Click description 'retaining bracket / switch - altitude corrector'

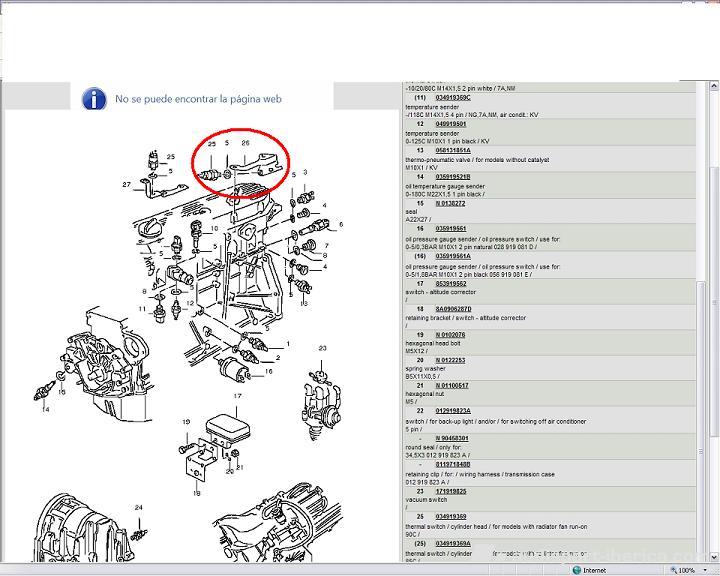point(465,318)
